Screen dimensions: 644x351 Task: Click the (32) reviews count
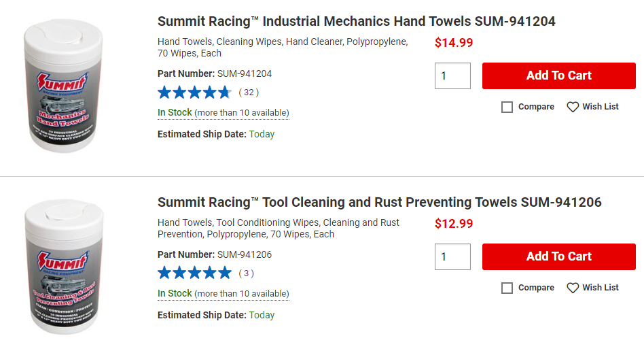pyautogui.click(x=249, y=93)
